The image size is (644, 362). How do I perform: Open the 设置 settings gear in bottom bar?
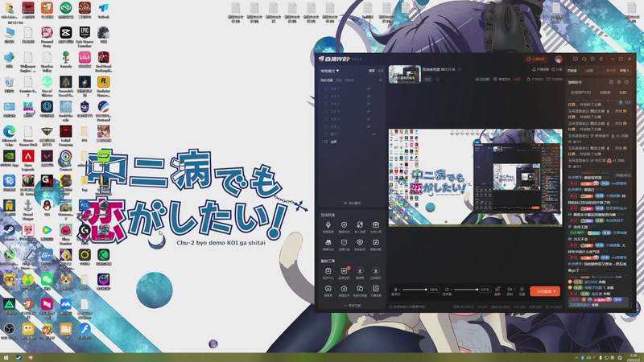522,291
